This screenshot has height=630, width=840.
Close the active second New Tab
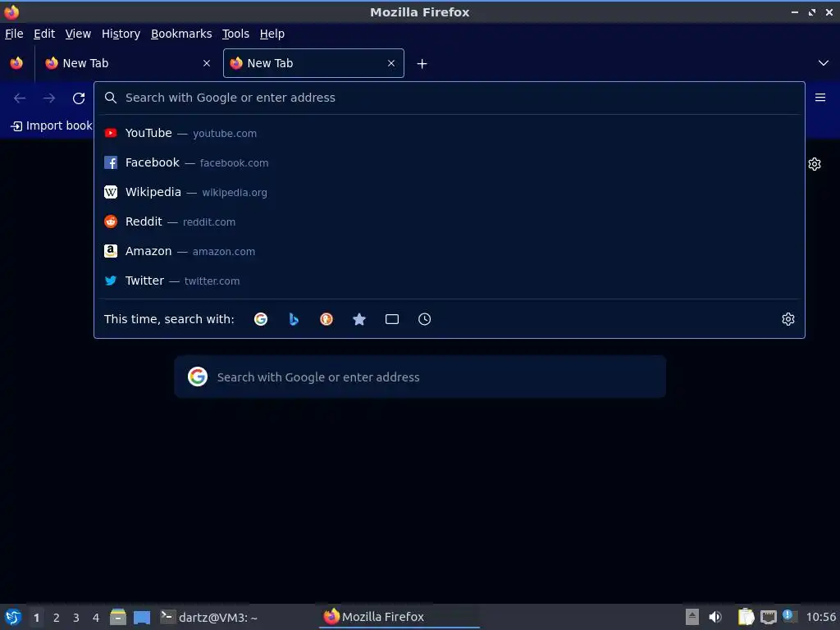[391, 63]
